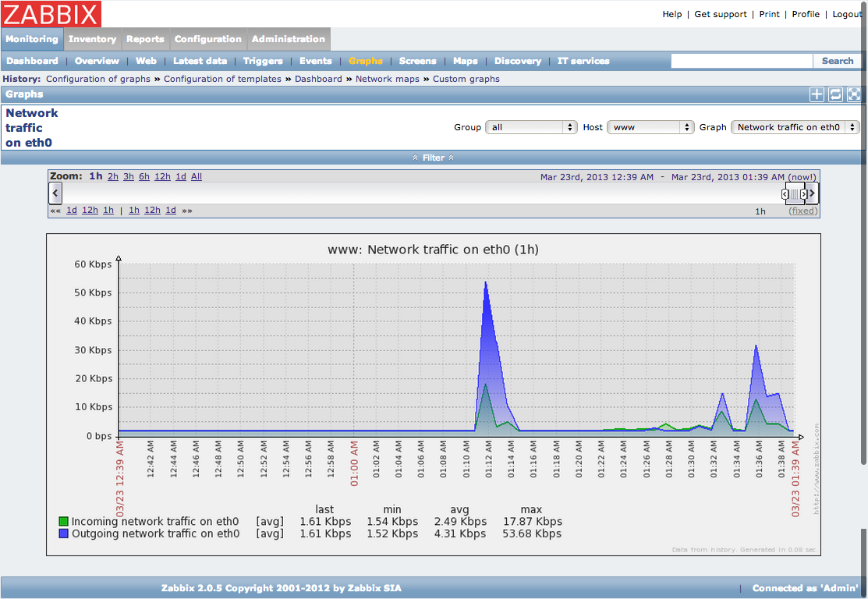Click the (now!) link to jump to current time

coord(801,177)
